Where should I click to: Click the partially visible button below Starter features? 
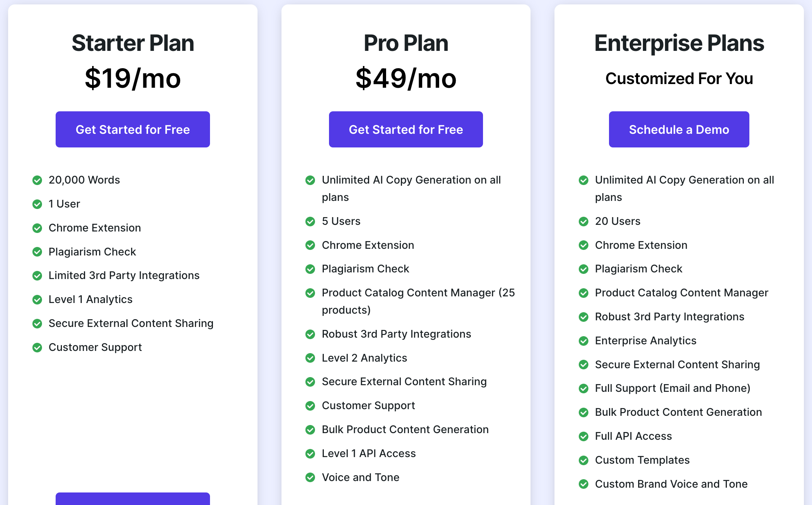tap(133, 499)
